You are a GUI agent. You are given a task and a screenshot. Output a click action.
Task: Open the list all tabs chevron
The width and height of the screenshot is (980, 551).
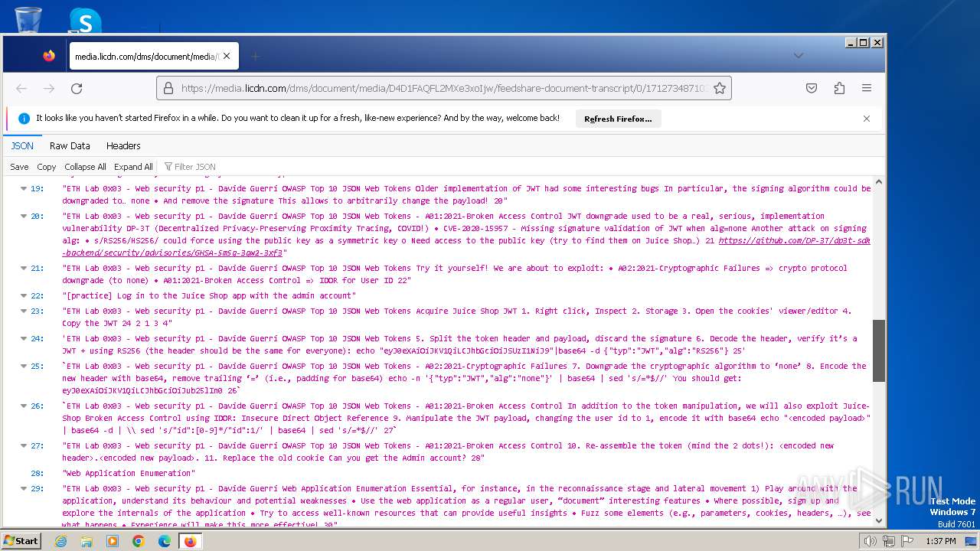pyautogui.click(x=798, y=56)
